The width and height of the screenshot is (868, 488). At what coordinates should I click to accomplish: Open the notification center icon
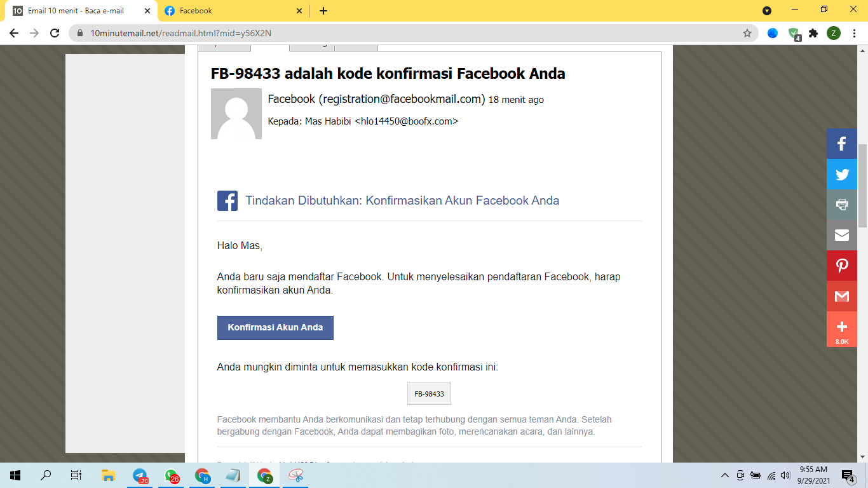point(848,475)
